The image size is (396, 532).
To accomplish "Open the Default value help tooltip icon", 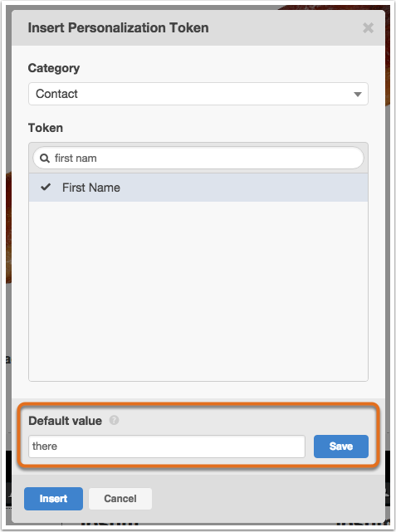I will [x=114, y=421].
